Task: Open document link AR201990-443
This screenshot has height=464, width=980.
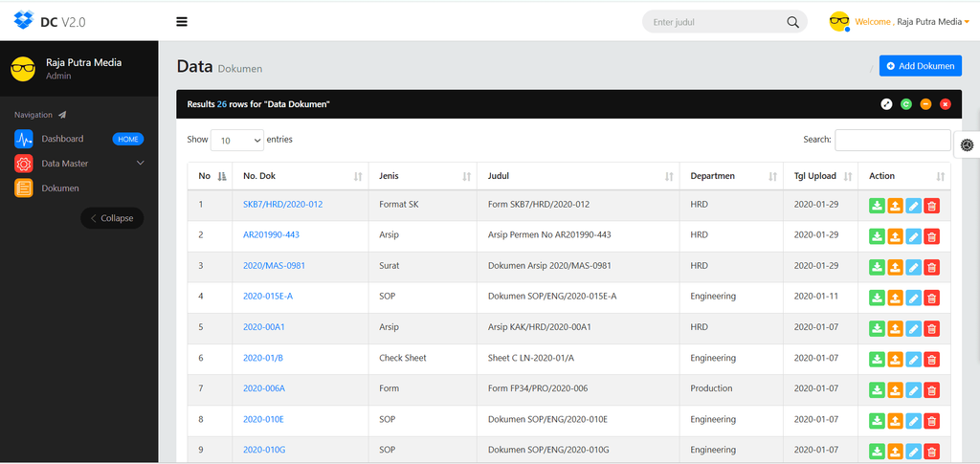Action: pyautogui.click(x=271, y=234)
